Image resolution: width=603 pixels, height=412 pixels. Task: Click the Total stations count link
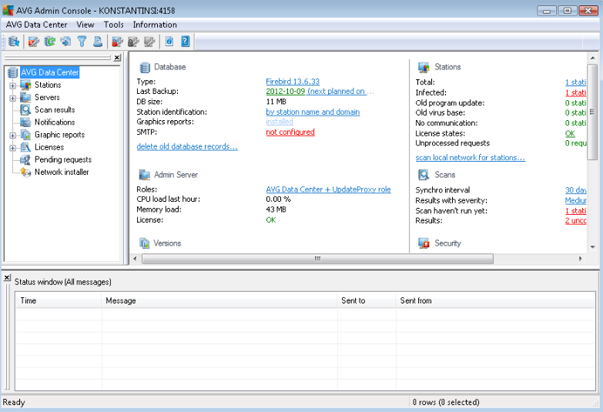576,82
